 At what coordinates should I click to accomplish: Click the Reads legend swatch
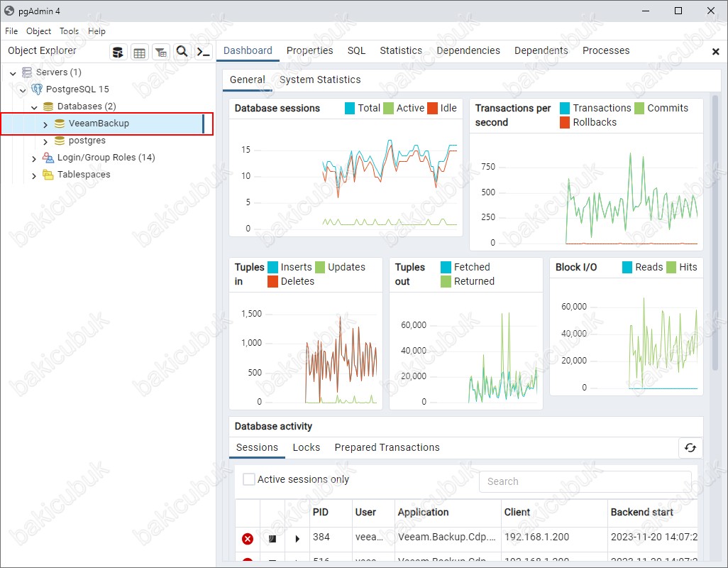click(627, 268)
